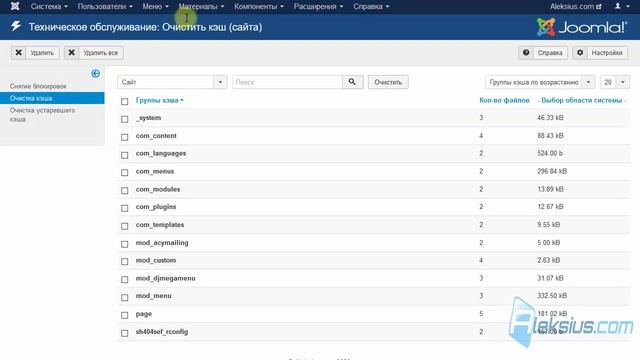The width and height of the screenshot is (640, 360).
Task: Select Очистка кэша in sidebar
Action: pos(52,98)
